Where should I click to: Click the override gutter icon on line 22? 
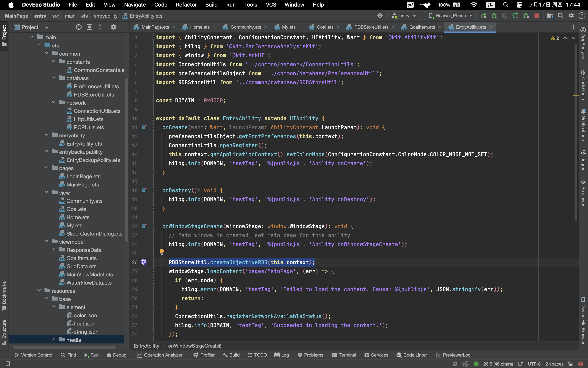(x=144, y=226)
